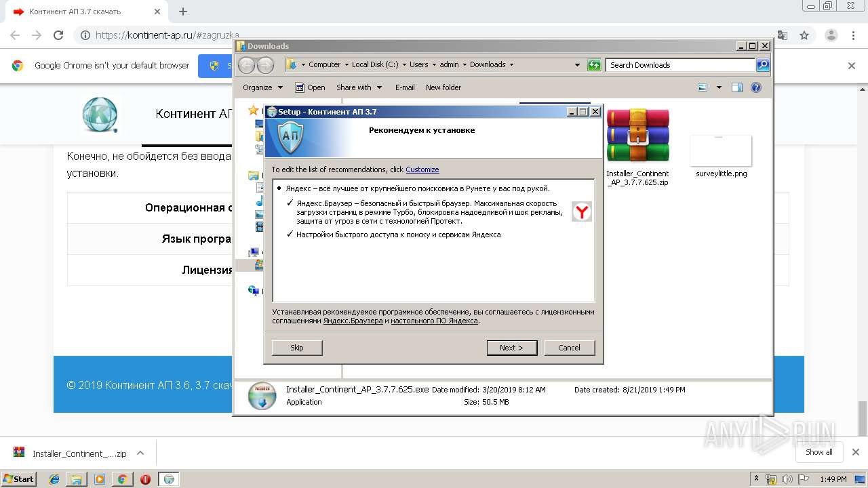Open the настольного ПО Яндекса license link
This screenshot has height=488, width=868.
click(434, 321)
